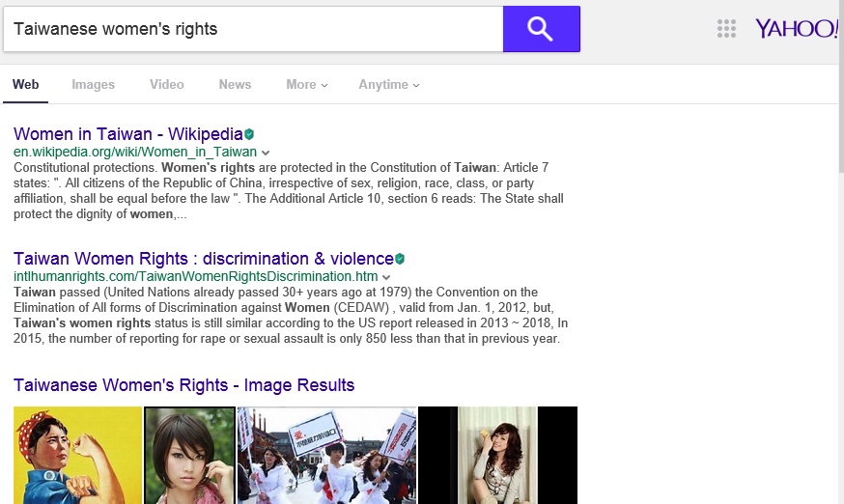This screenshot has width=844, height=504.
Task: Switch to the Video tab
Action: tap(166, 85)
